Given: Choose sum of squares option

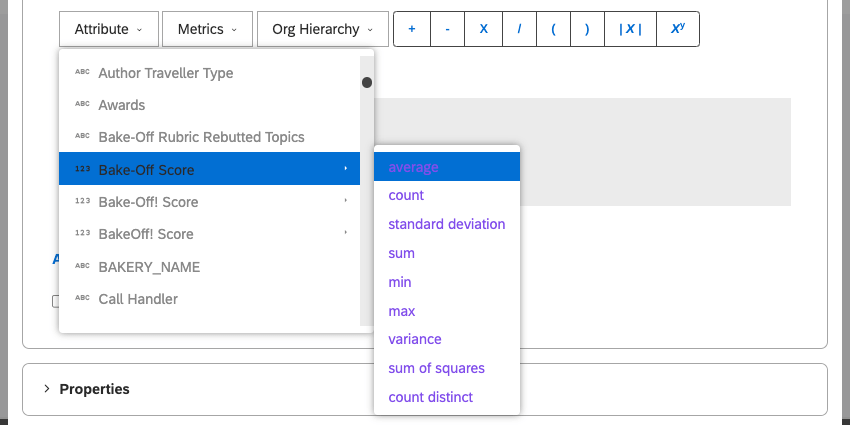Looking at the screenshot, I should [437, 368].
